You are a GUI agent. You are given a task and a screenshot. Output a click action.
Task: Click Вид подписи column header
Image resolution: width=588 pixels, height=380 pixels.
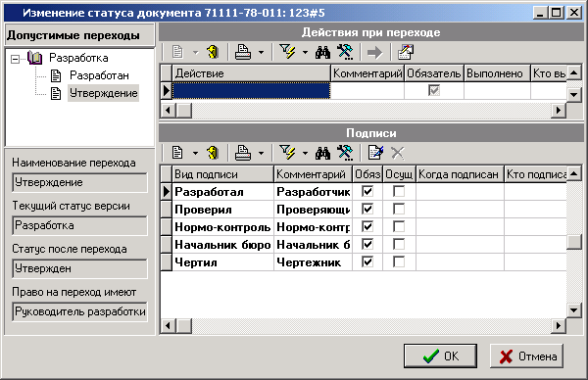(222, 174)
